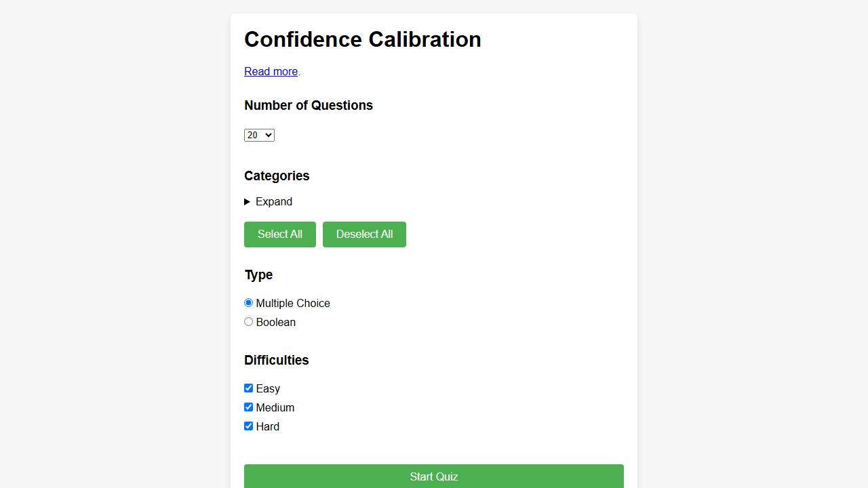Start the quiz

tap(434, 476)
